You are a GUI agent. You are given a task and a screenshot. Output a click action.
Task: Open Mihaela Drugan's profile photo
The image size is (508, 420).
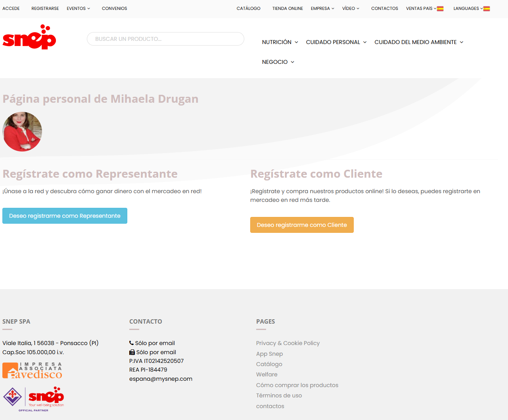22,132
